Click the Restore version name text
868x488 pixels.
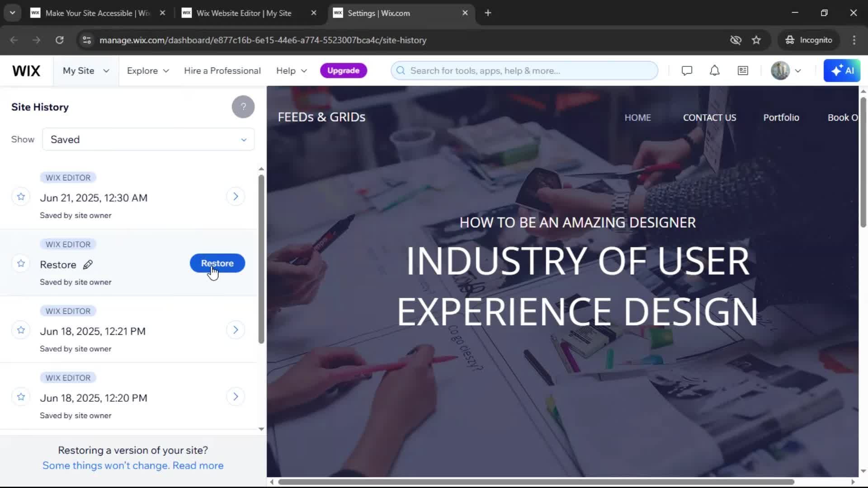point(58,265)
